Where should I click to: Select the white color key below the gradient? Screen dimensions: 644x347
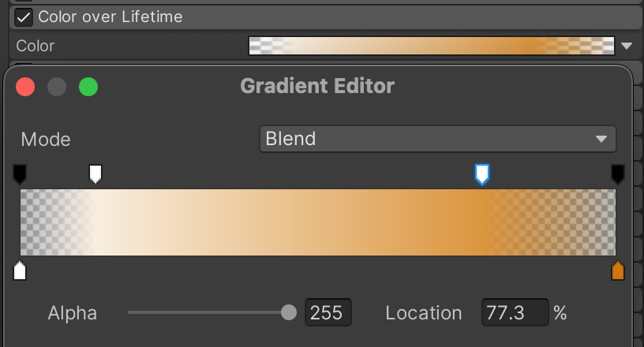click(21, 271)
